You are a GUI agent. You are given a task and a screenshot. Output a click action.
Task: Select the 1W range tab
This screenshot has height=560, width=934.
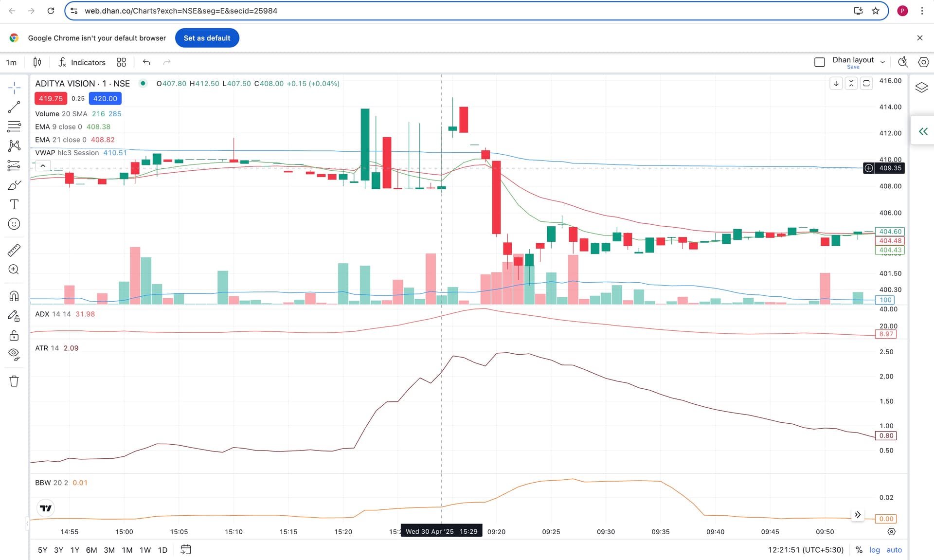pyautogui.click(x=145, y=550)
